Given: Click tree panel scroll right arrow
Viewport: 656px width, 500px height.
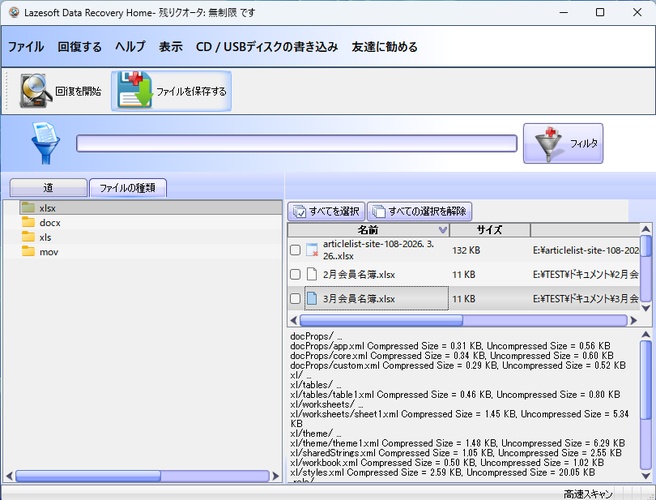Looking at the screenshot, I should pyautogui.click(x=275, y=476).
